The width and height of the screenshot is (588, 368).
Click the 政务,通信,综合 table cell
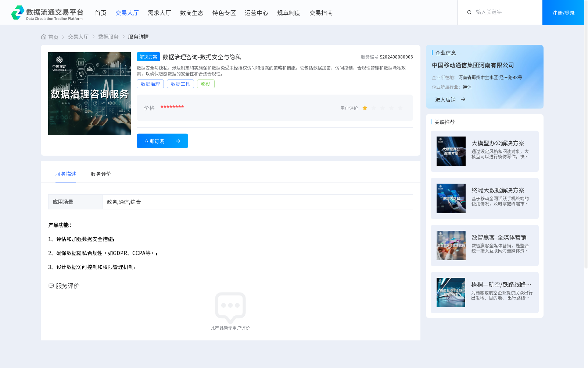coord(258,202)
